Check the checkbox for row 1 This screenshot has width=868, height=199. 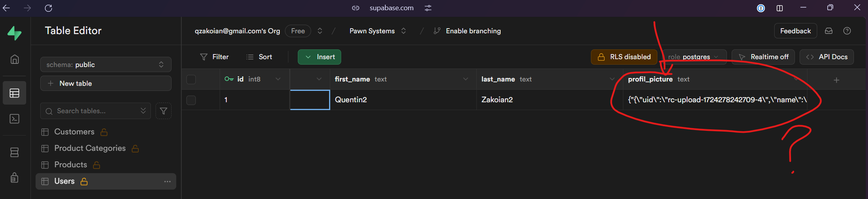coord(191,100)
